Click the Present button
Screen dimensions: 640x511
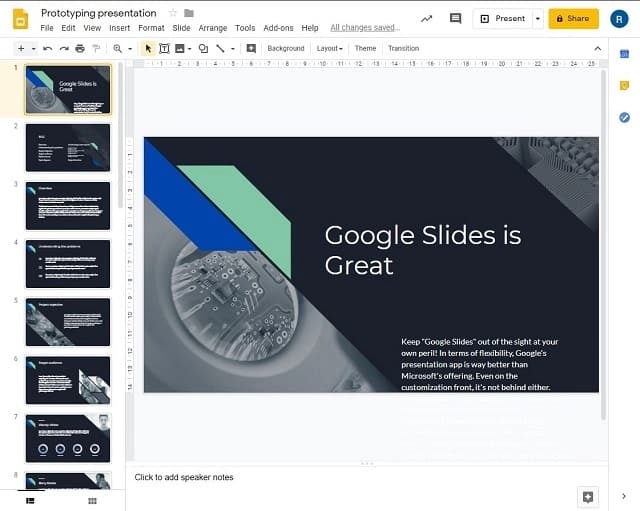[x=502, y=19]
